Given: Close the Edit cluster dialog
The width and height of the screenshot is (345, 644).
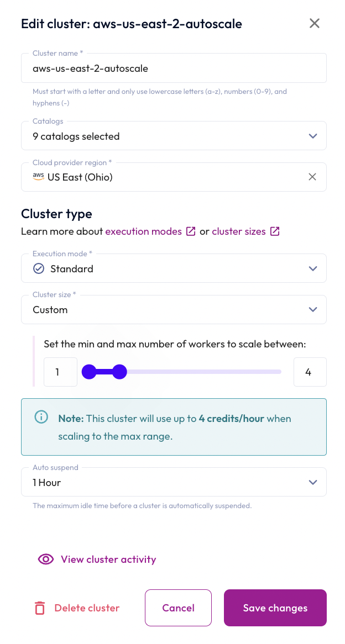Looking at the screenshot, I should pyautogui.click(x=315, y=23).
